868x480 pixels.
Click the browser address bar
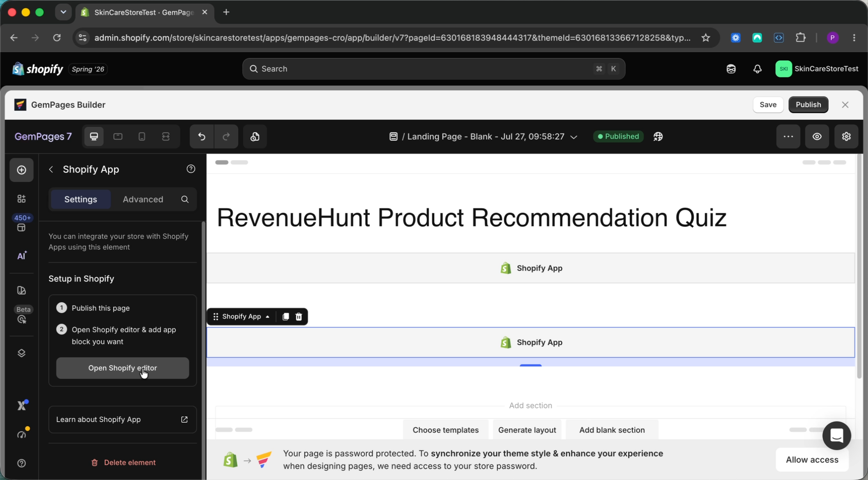[x=393, y=38]
